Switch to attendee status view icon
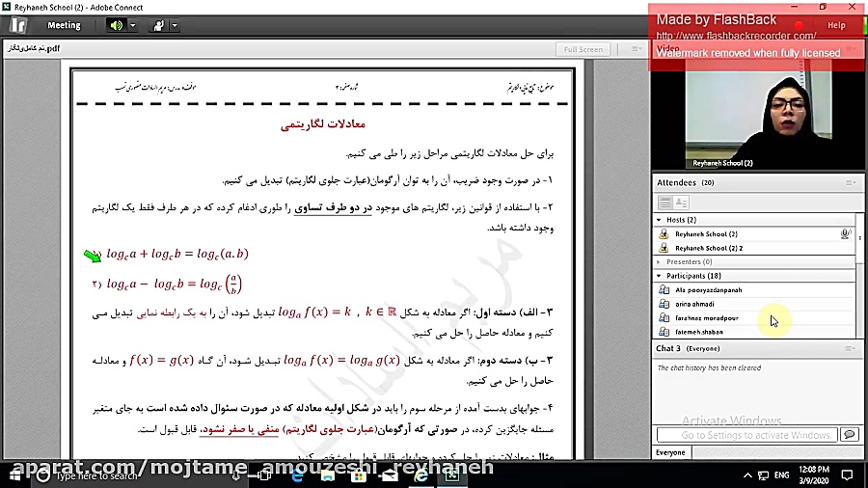Screen dimensions: 868x488 point(682,203)
